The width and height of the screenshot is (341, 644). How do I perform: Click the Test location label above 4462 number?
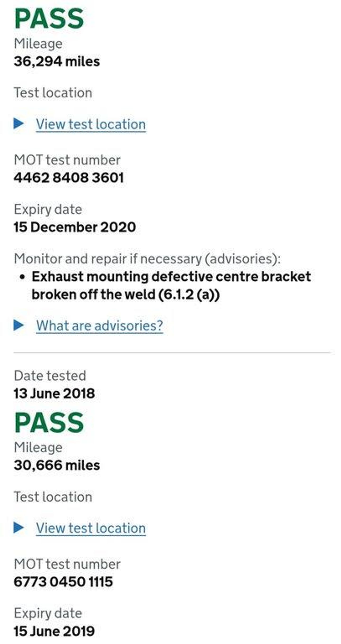click(x=53, y=93)
